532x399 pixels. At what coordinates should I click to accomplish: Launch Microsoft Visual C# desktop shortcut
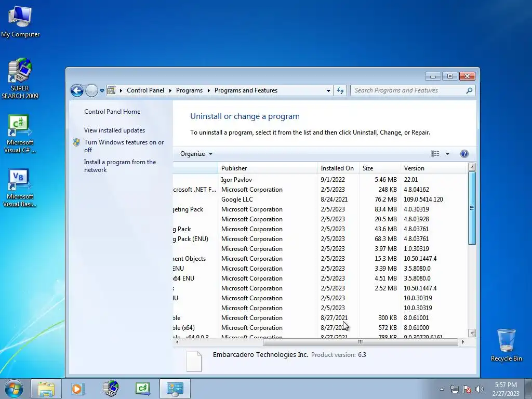click(20, 134)
